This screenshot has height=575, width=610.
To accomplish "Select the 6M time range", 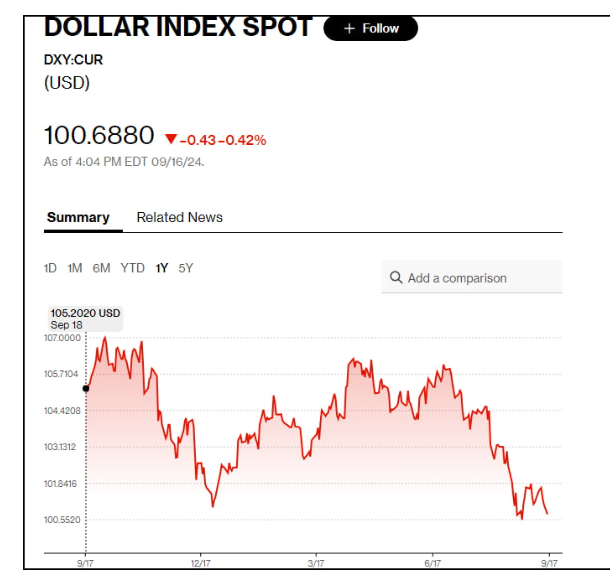I will pyautogui.click(x=101, y=268).
